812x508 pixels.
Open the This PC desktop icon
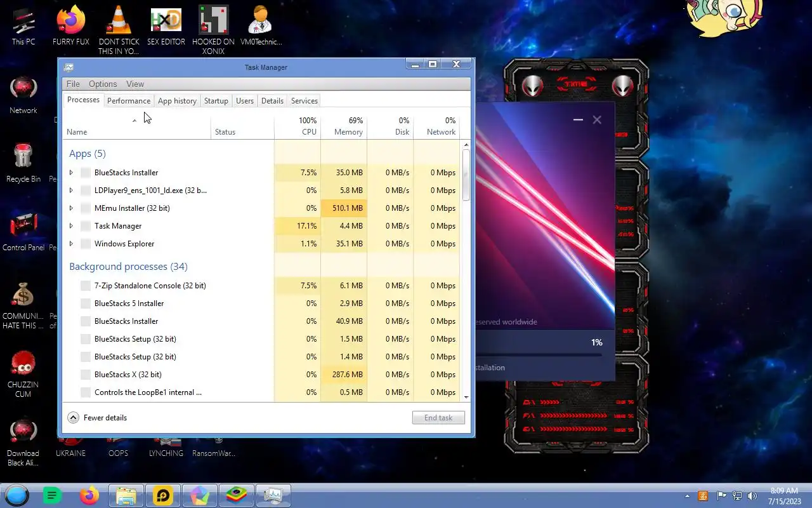23,25
